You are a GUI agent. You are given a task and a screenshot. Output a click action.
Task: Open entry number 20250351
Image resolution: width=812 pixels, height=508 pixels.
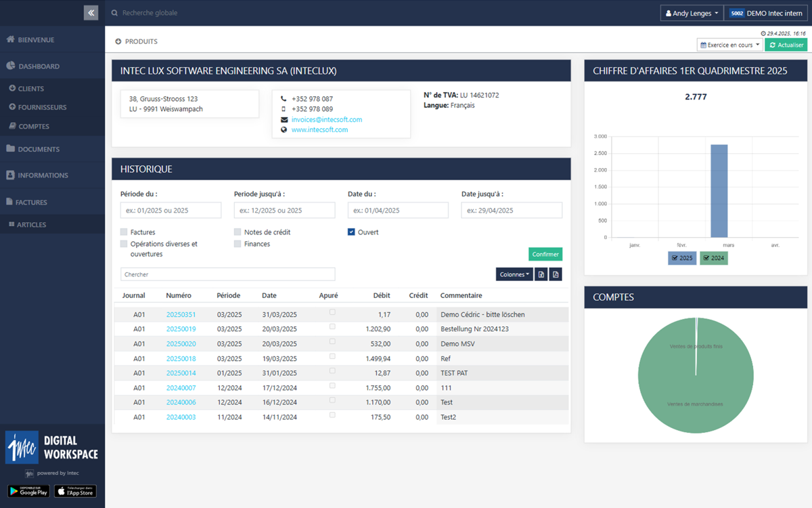pyautogui.click(x=181, y=315)
